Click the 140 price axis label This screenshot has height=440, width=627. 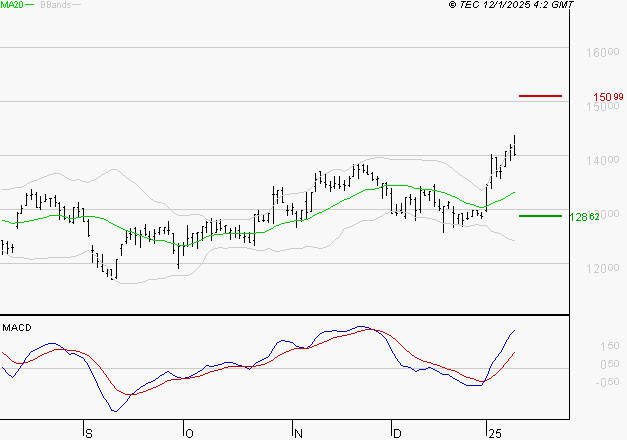pos(603,160)
